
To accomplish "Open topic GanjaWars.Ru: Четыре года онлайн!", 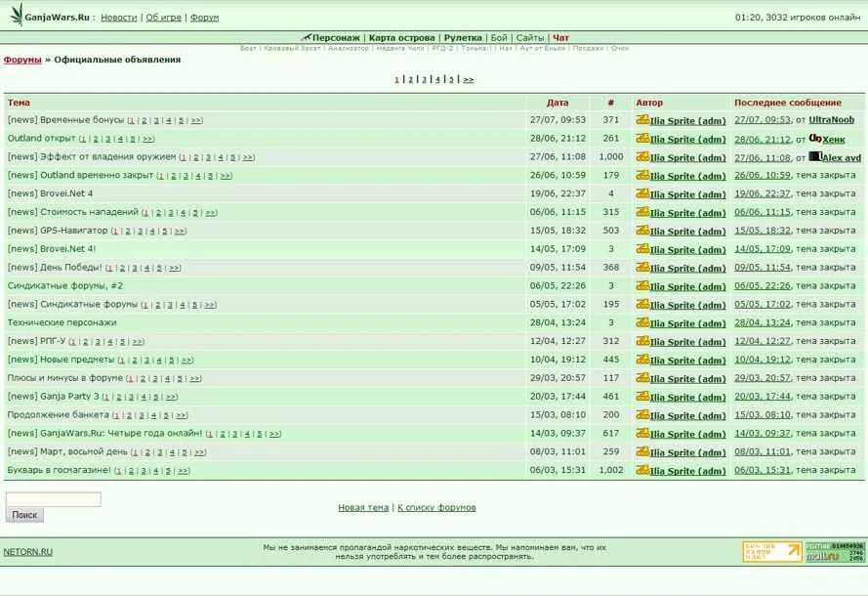I will [105, 434].
